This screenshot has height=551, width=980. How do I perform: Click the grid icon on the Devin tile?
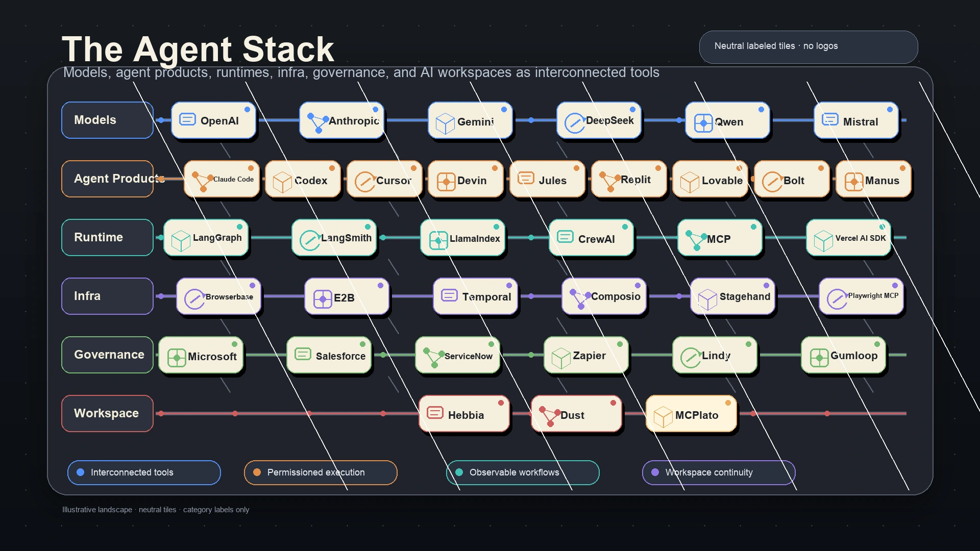click(x=446, y=182)
